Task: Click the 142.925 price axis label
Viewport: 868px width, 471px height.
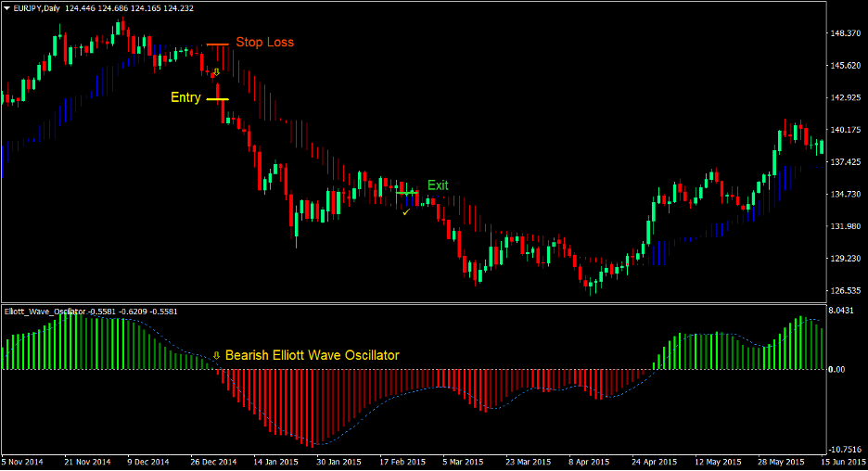Action: [x=846, y=97]
